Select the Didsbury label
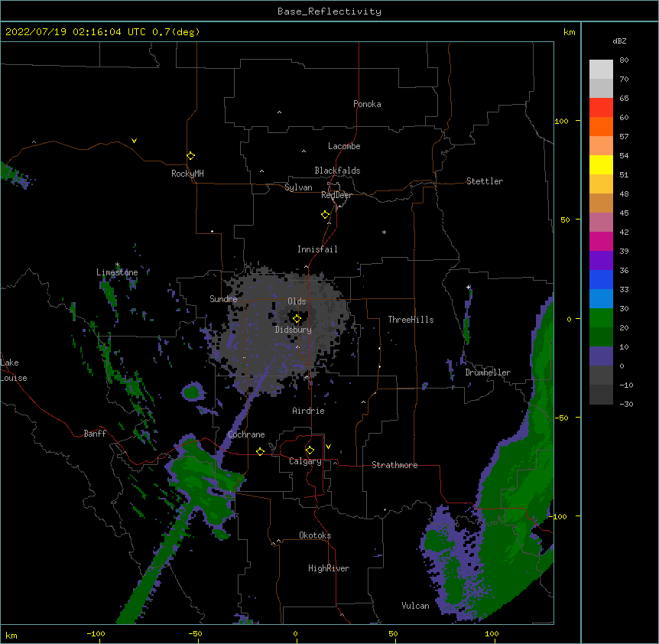The image size is (659, 644). pos(294,330)
